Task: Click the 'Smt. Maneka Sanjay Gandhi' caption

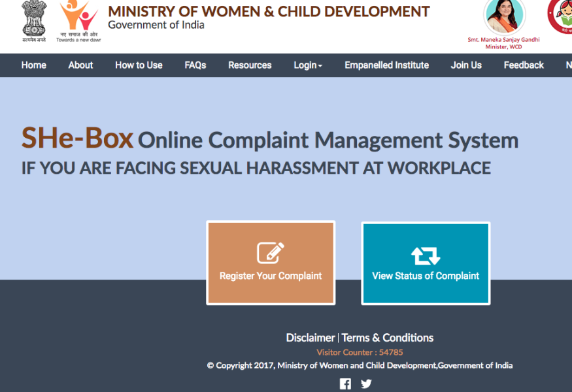Action: click(x=503, y=40)
